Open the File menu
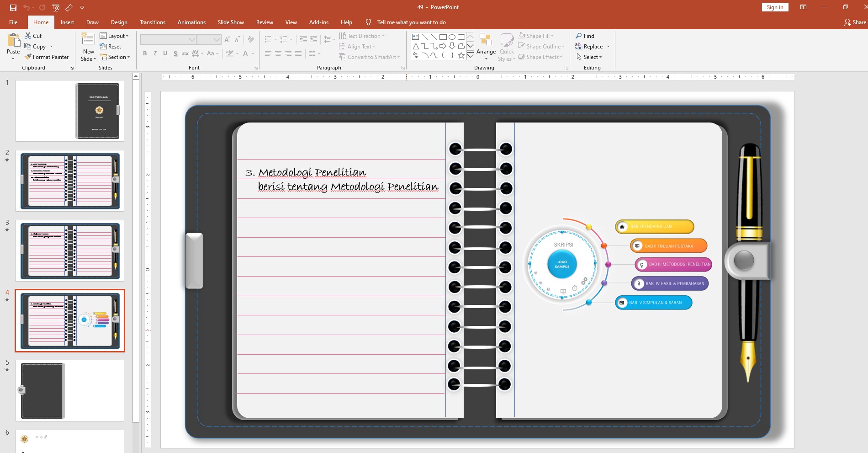Screen dimensions: 868x453 click(x=13, y=22)
